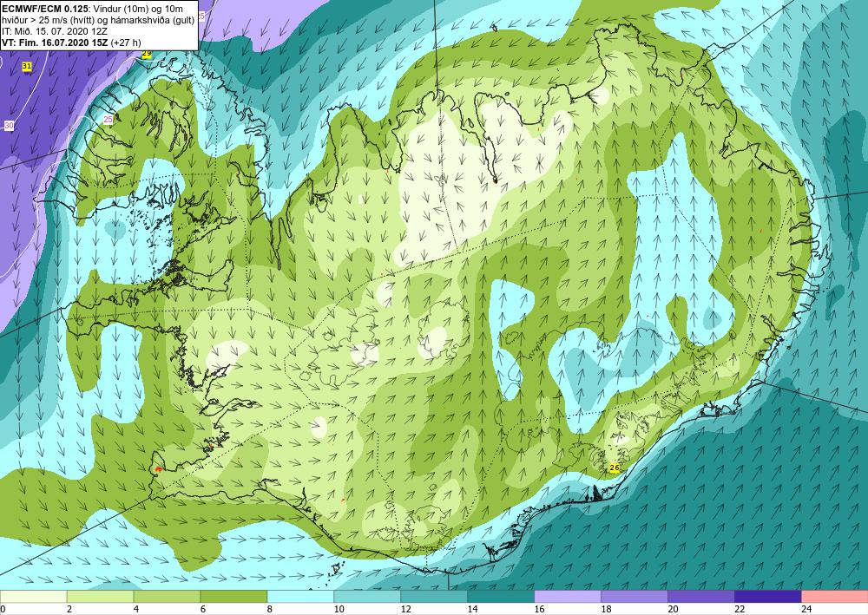Image resolution: width=868 pixels, height=615 pixels.
Task: Click the legend scale value "6"
Action: 203,609
